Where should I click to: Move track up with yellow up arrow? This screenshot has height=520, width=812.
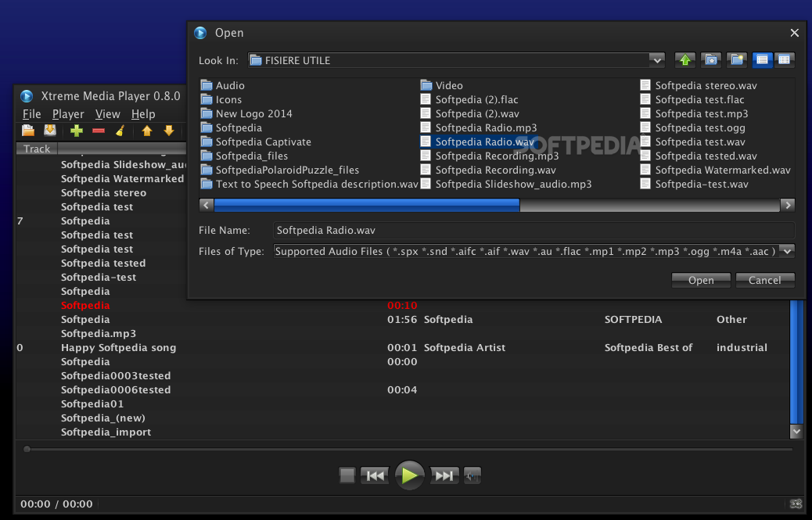[146, 131]
